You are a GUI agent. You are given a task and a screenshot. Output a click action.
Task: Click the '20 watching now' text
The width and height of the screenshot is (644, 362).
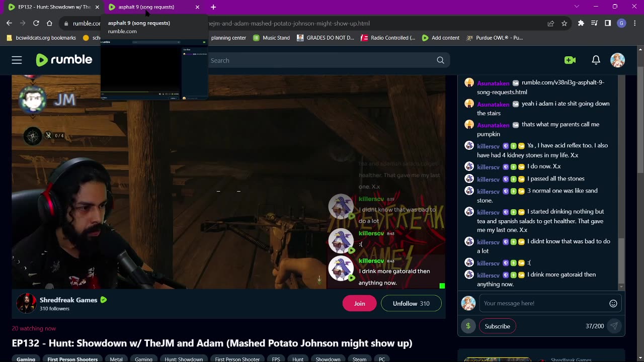click(x=34, y=328)
